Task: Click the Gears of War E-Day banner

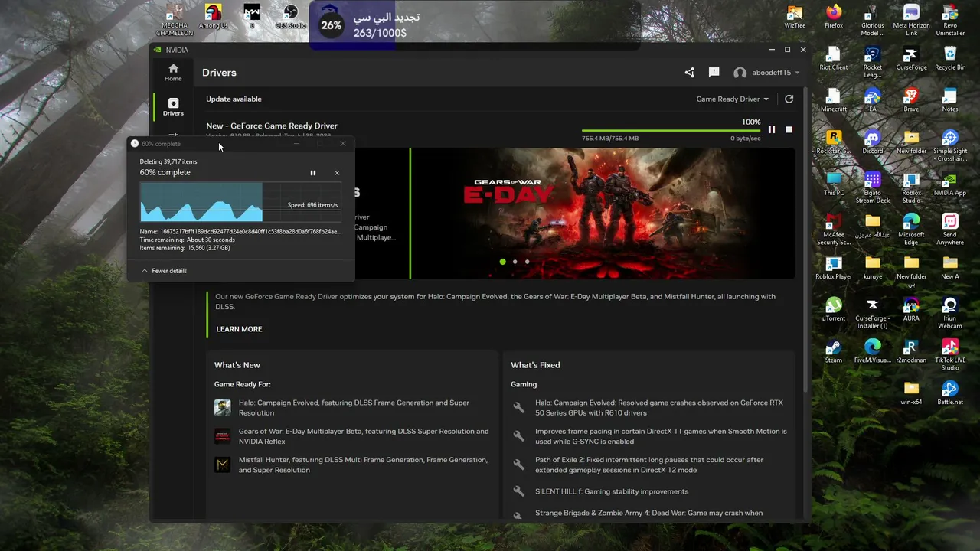Action: tap(603, 214)
